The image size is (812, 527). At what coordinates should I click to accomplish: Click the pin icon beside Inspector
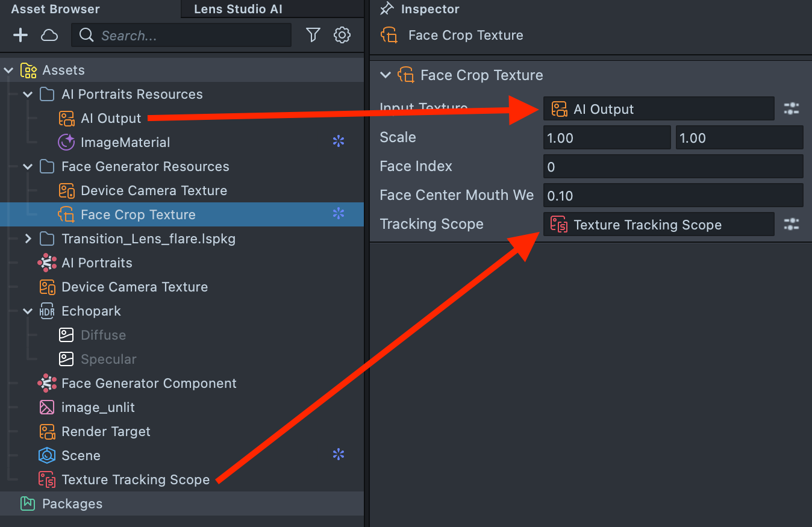387,9
